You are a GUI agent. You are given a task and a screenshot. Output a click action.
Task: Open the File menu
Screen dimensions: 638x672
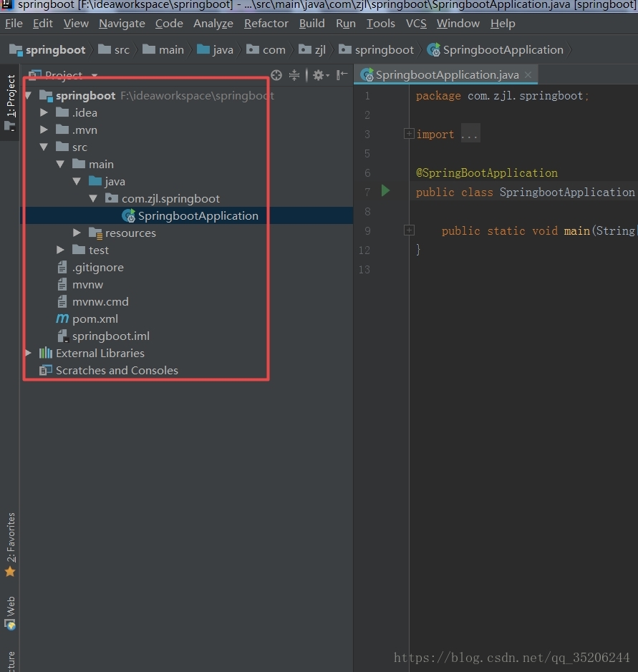pyautogui.click(x=14, y=24)
